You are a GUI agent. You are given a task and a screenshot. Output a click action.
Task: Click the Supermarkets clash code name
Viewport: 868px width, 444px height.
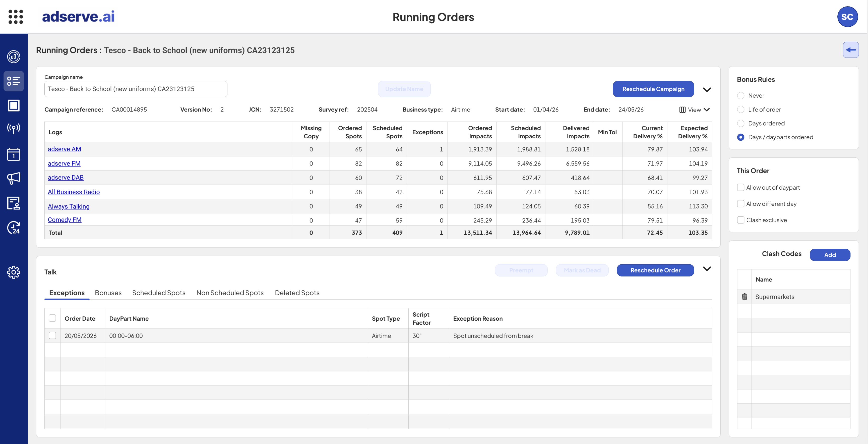click(775, 297)
